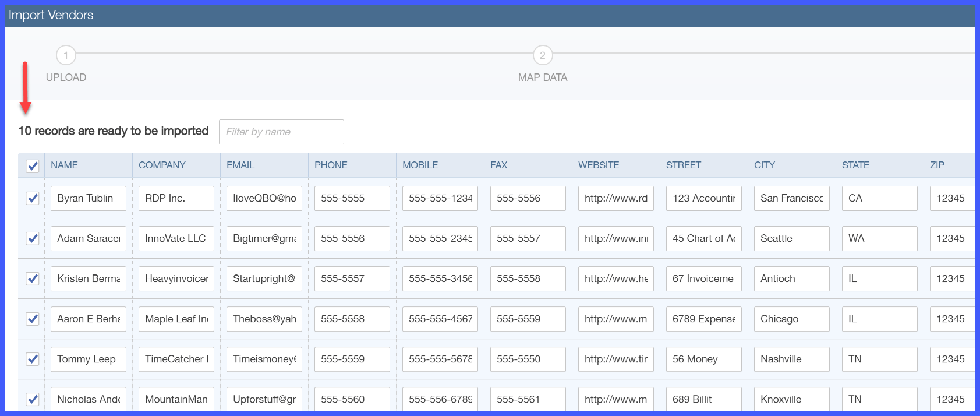
Task: Click the STATE column header
Action: [x=855, y=165]
